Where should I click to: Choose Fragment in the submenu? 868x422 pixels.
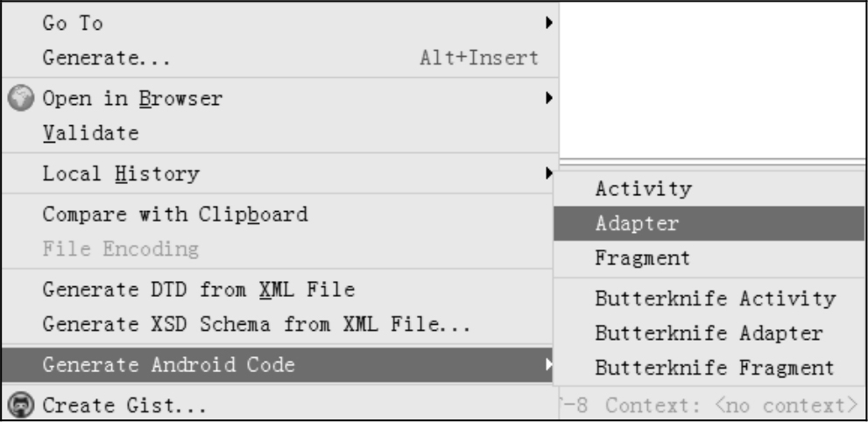643,259
